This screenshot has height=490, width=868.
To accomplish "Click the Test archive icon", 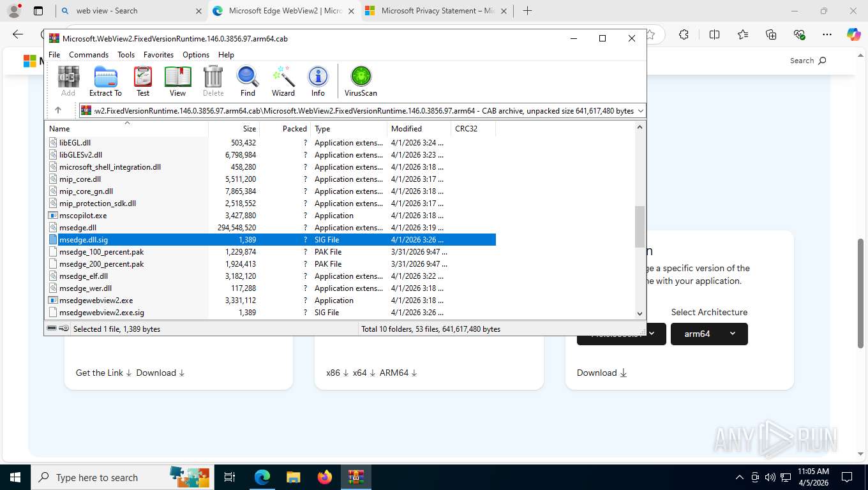I will pyautogui.click(x=143, y=82).
